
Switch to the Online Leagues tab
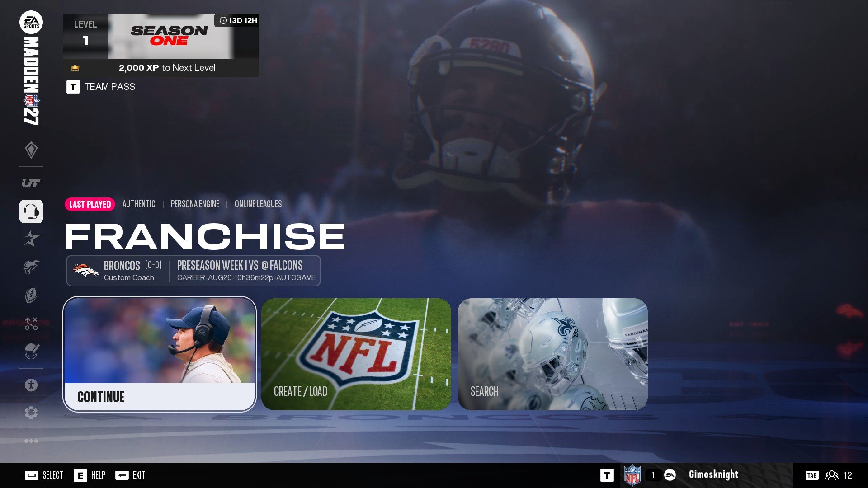click(258, 204)
